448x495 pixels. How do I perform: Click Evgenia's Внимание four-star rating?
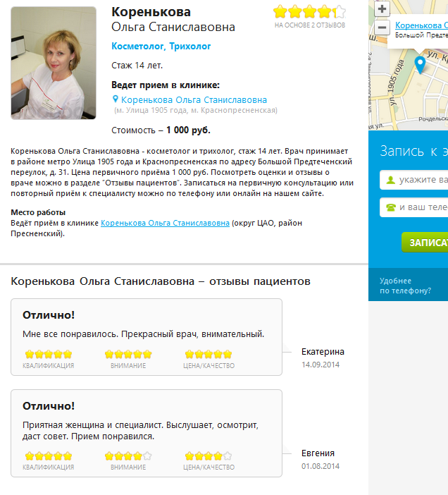coord(128,456)
